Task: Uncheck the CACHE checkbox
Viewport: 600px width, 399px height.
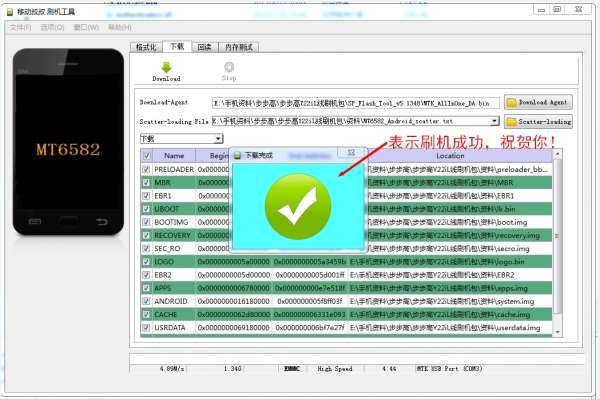Action: (146, 314)
